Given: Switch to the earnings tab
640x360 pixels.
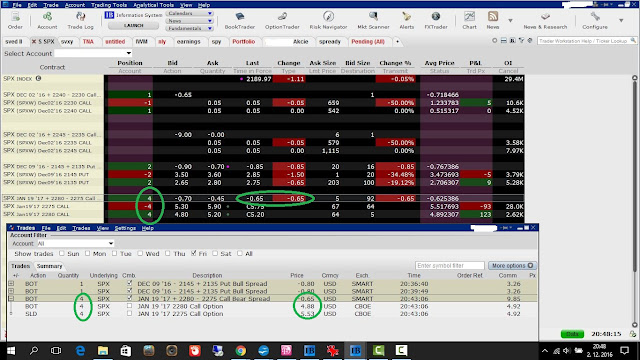Looking at the screenshot, I should point(189,41).
